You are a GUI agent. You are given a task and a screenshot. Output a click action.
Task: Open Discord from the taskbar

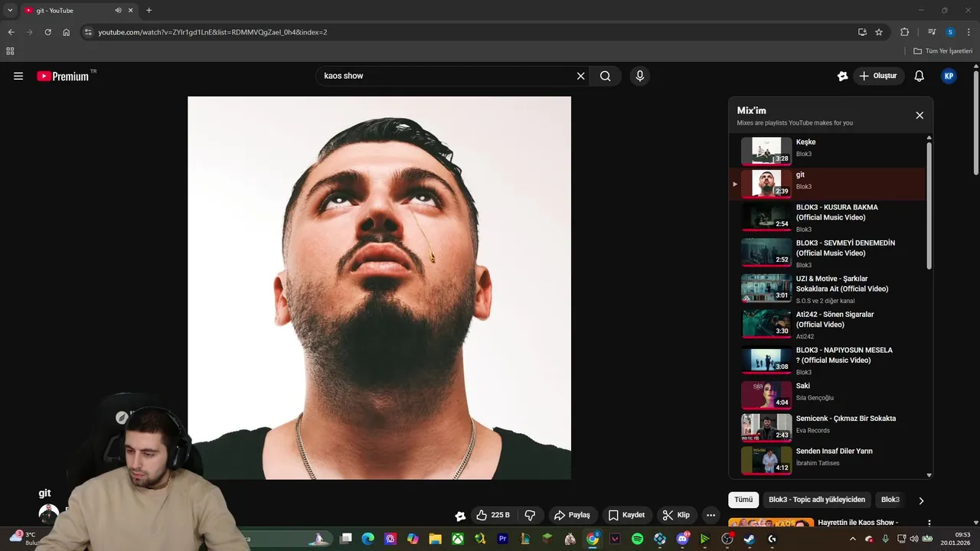click(x=682, y=539)
